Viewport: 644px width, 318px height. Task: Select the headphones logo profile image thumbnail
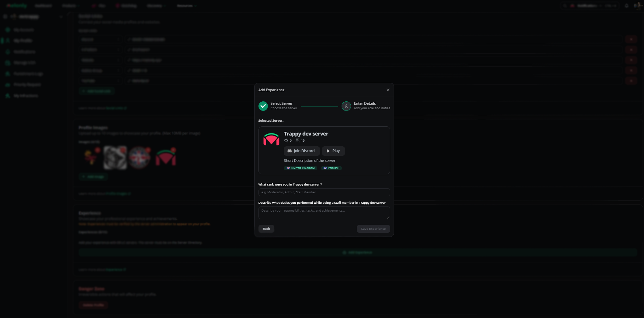point(166,158)
